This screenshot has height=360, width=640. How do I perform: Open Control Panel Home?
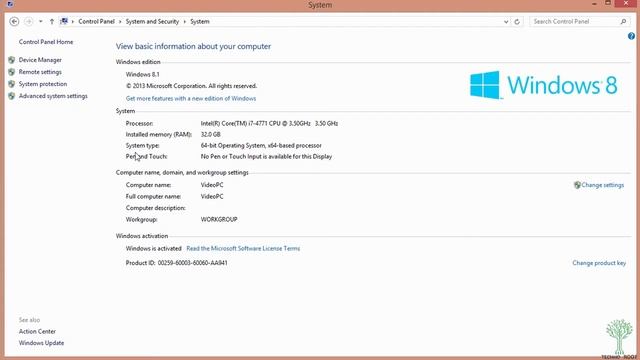coord(46,42)
